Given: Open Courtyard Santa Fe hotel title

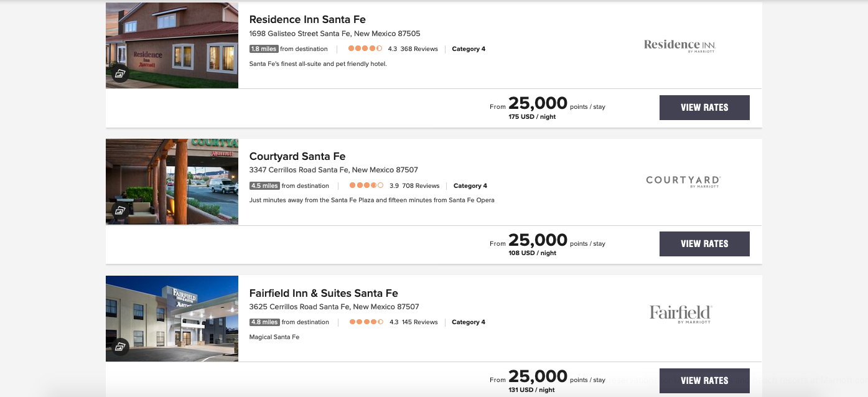Looking at the screenshot, I should coord(297,156).
